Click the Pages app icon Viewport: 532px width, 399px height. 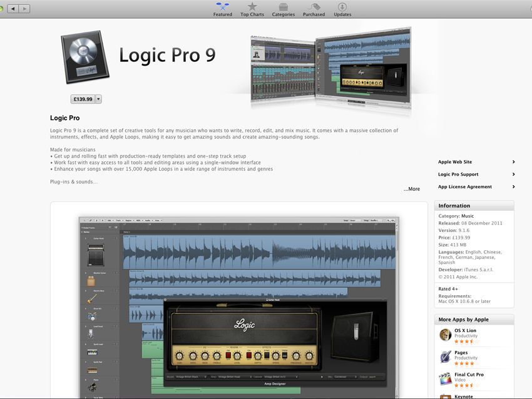pos(445,357)
